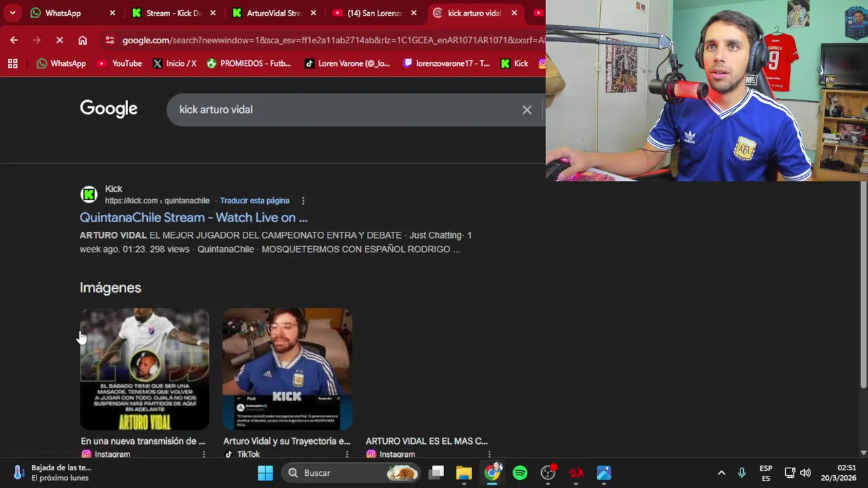Open Task View in the taskbar
This screenshot has height=488, width=868.
point(437,472)
